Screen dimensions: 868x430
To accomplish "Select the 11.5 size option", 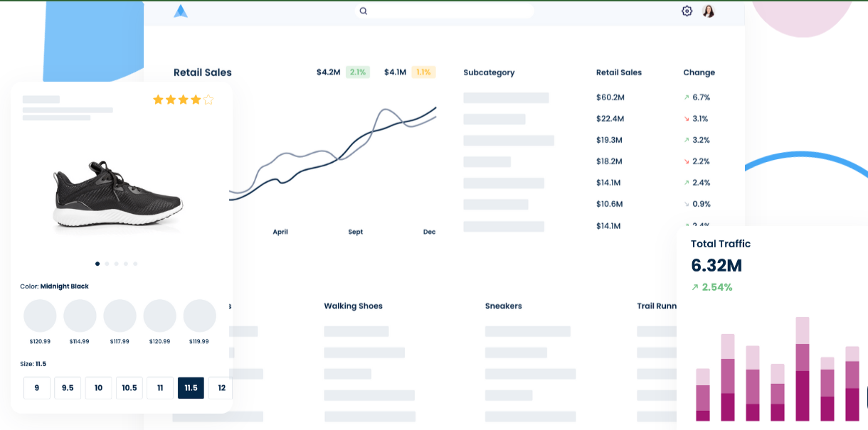I will (x=191, y=388).
